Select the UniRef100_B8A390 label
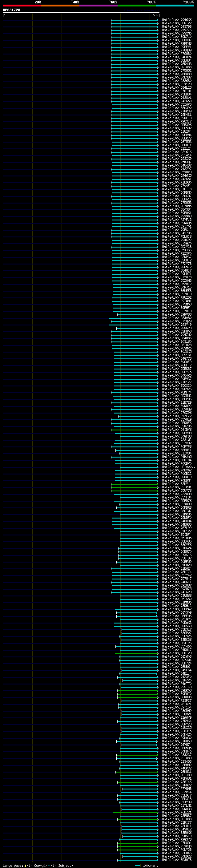Viewport: 197px width, 868px height. coord(177,108)
